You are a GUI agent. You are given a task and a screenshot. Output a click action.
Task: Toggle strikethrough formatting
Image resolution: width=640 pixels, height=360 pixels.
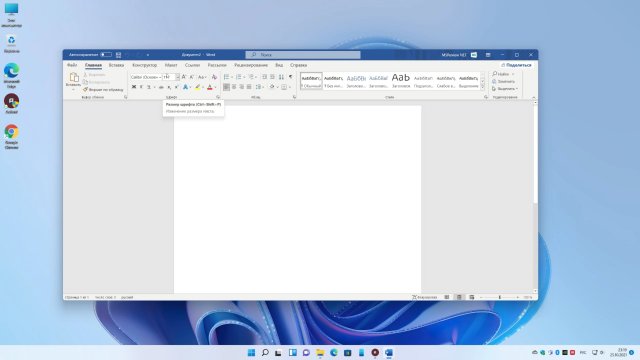pos(161,87)
